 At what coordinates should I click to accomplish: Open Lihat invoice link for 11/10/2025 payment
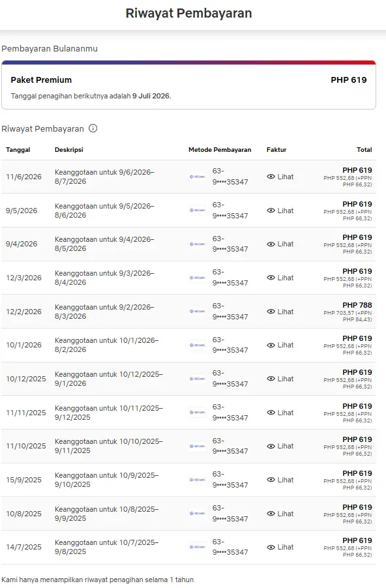click(280, 446)
